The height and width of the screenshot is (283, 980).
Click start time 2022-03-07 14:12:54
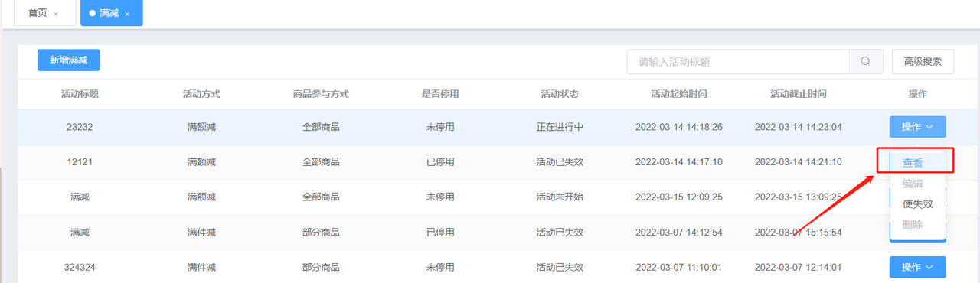[679, 233]
